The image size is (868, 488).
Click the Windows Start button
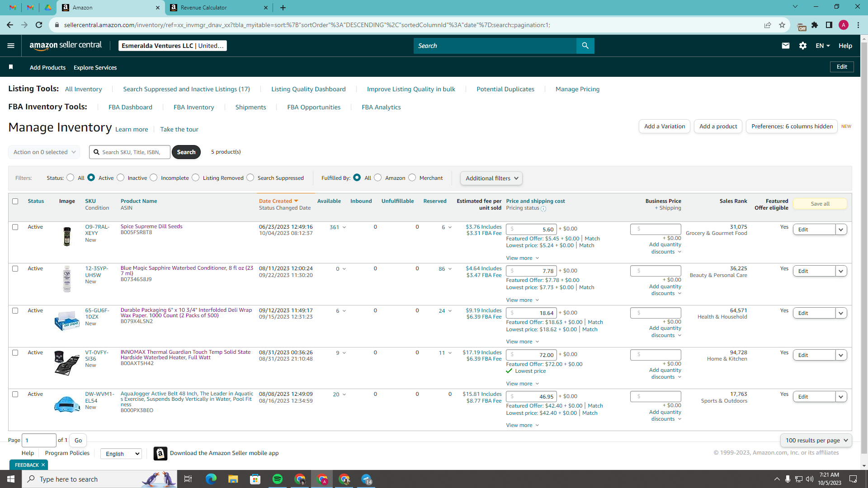[x=11, y=479]
